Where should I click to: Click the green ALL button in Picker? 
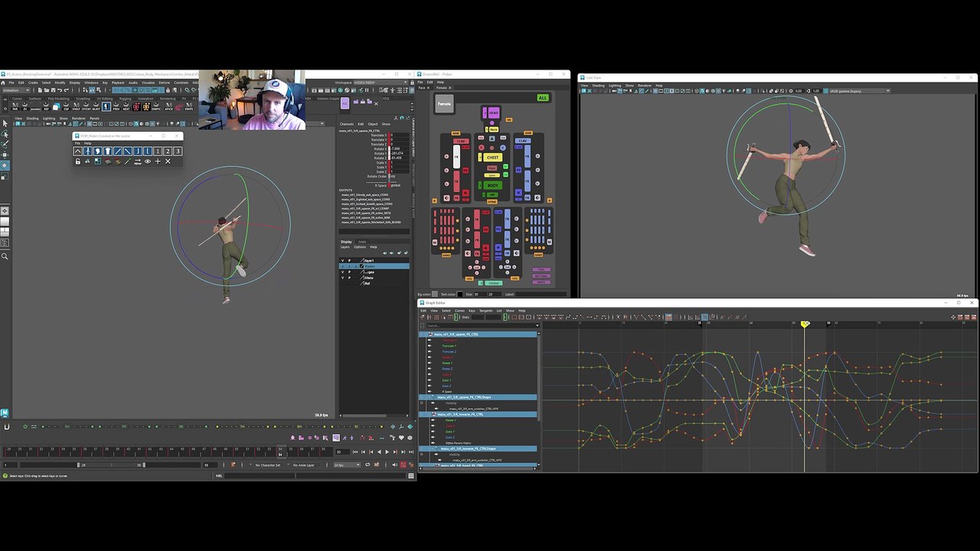[x=543, y=98]
